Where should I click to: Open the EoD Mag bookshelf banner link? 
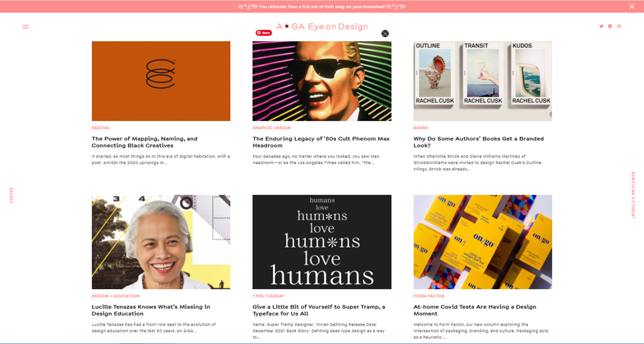321,7
